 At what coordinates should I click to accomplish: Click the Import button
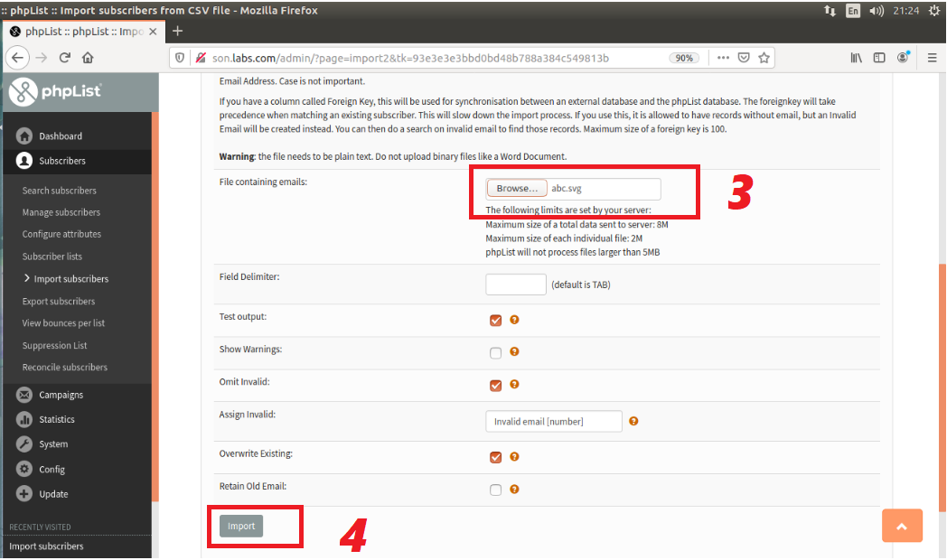(x=241, y=527)
